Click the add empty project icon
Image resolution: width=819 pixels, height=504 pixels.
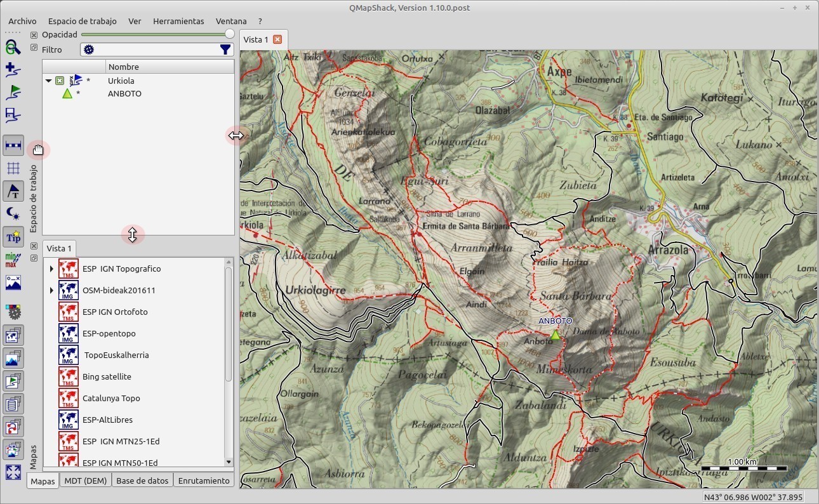13,70
